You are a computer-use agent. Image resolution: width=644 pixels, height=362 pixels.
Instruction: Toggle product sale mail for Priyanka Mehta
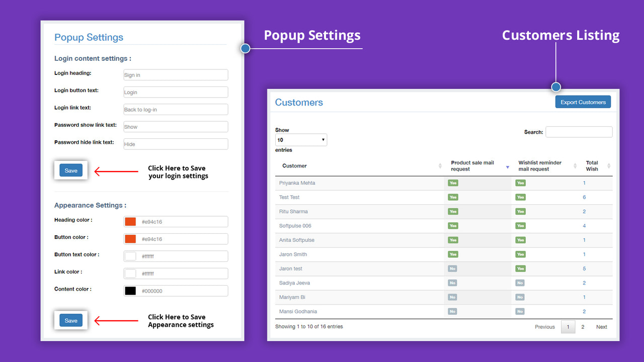pyautogui.click(x=453, y=183)
